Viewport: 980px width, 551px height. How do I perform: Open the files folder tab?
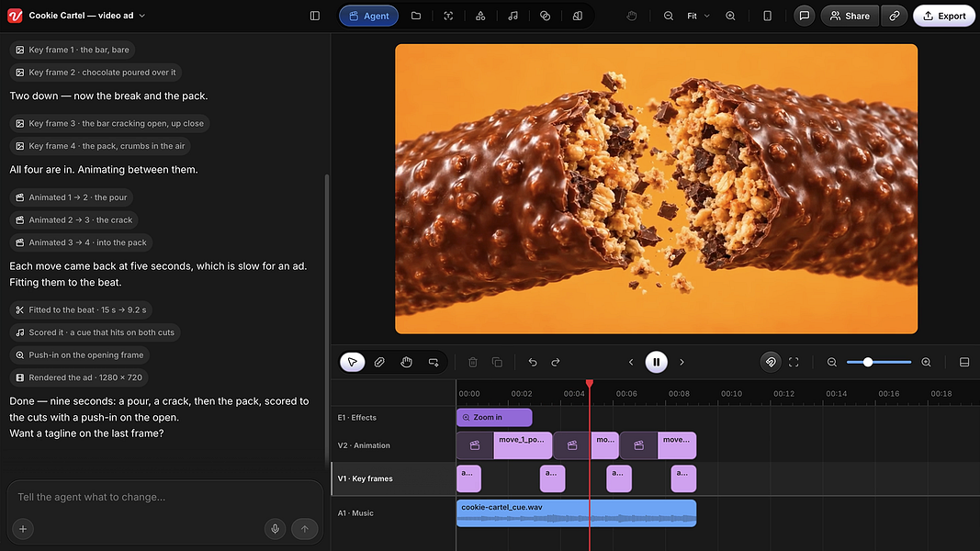pos(416,16)
